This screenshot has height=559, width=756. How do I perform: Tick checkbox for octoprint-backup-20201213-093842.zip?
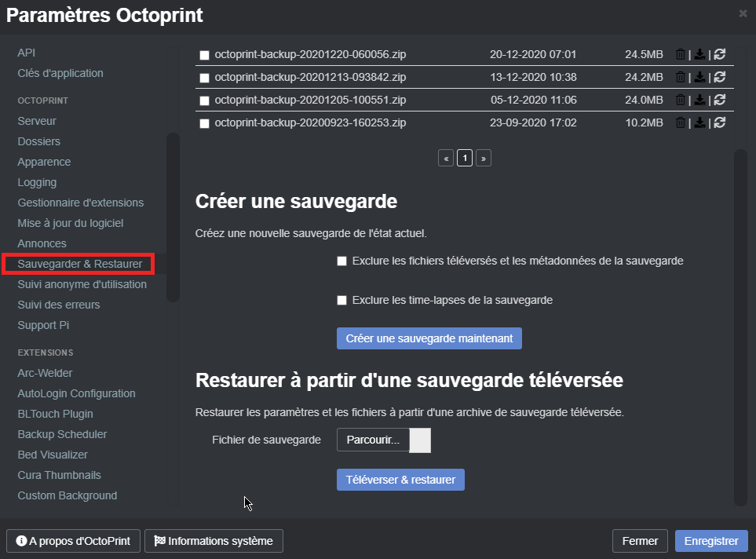[x=204, y=78]
